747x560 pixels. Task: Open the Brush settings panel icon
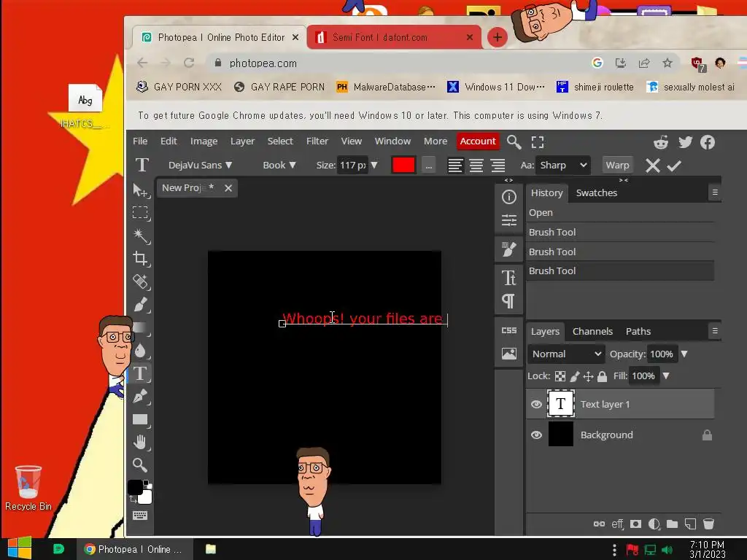tap(508, 249)
